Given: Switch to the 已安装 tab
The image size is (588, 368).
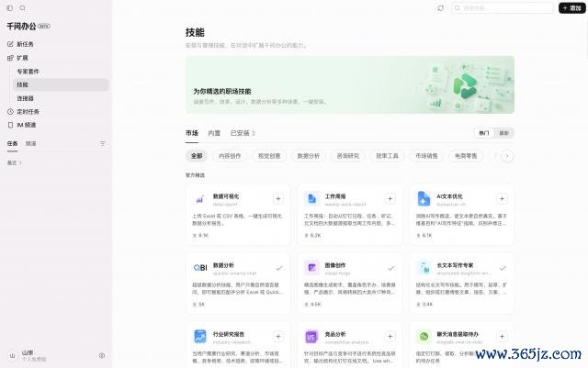Looking at the screenshot, I should [243, 133].
